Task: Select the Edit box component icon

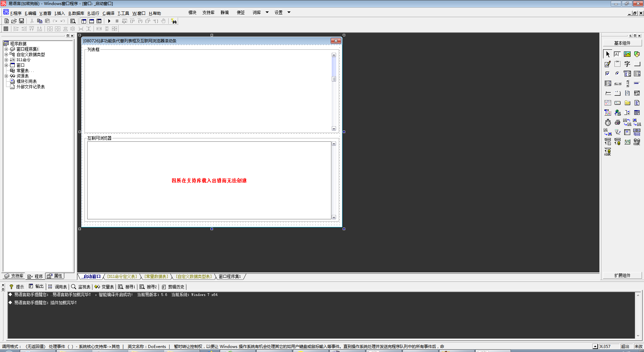Action: [x=617, y=54]
